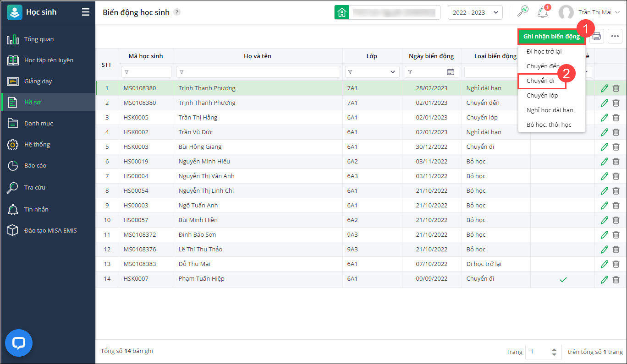The image size is (627, 364).
Task: Click the Học sinh app logo
Action: pyautogui.click(x=15, y=12)
